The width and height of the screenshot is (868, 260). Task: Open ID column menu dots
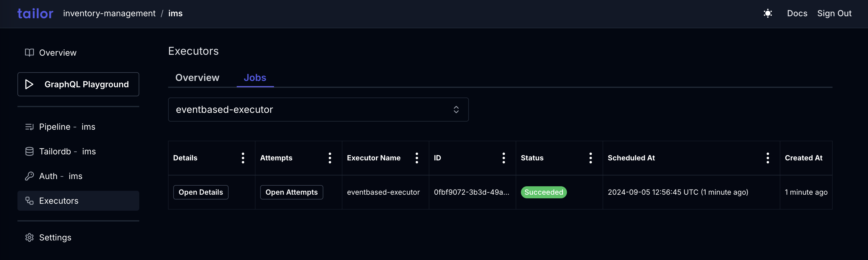[504, 158]
